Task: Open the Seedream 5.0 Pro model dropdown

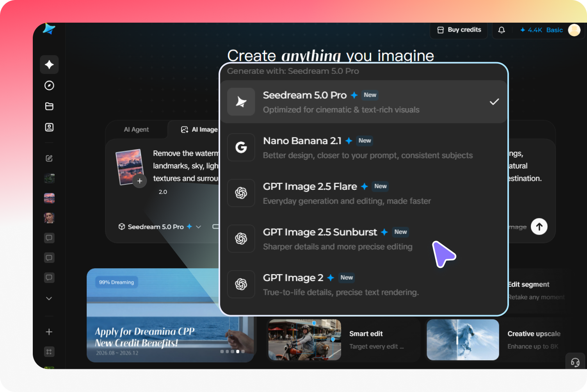Action: pyautogui.click(x=160, y=227)
